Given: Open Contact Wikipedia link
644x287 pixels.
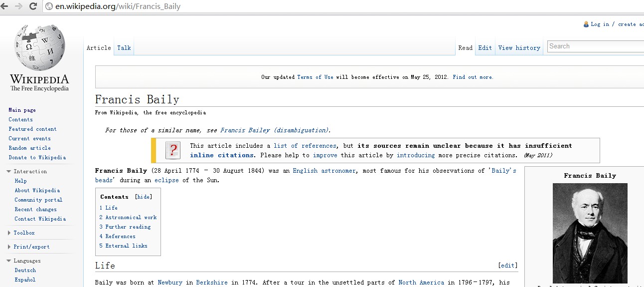Looking at the screenshot, I should point(40,219).
